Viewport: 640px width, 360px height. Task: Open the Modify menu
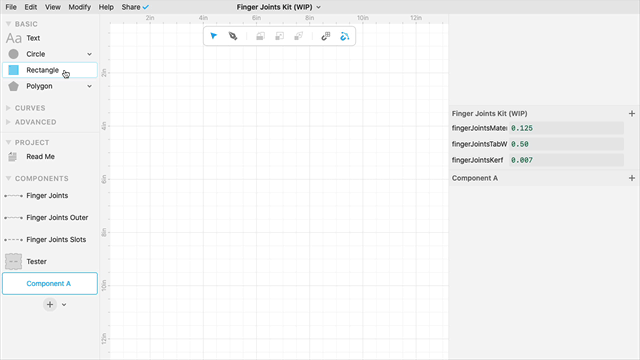coord(80,7)
